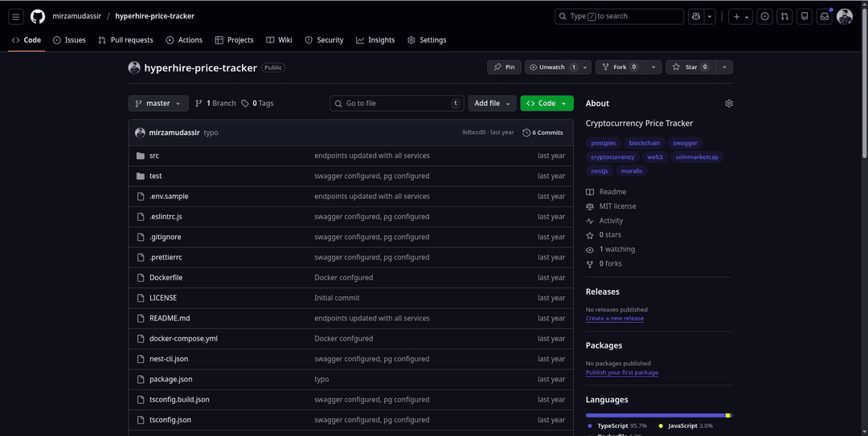Open the src folder
The width and height of the screenshot is (868, 436).
[x=154, y=156]
